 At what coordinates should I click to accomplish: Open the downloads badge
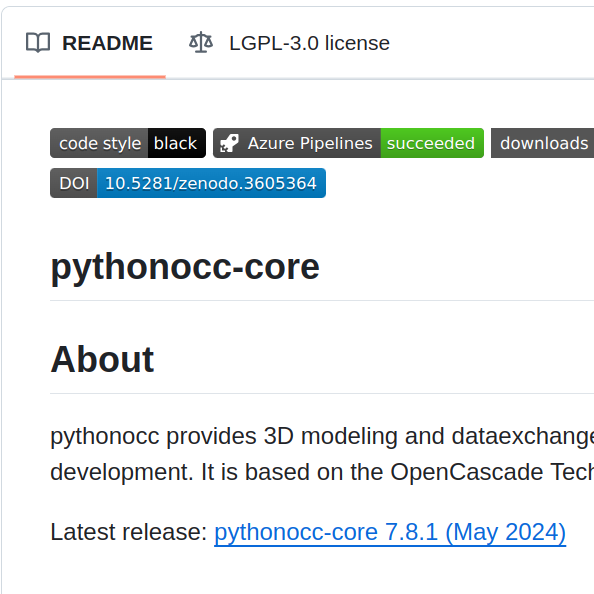(x=542, y=143)
